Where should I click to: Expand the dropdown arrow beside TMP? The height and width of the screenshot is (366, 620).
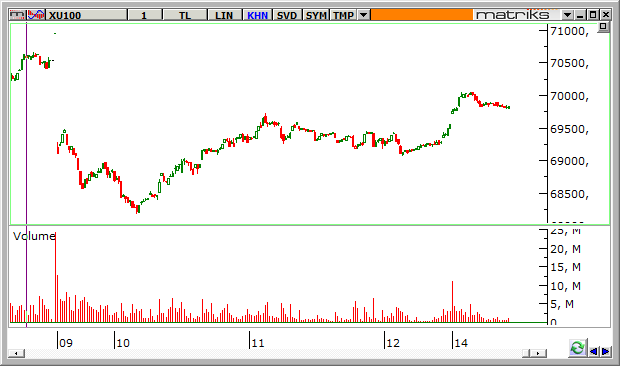pos(363,15)
